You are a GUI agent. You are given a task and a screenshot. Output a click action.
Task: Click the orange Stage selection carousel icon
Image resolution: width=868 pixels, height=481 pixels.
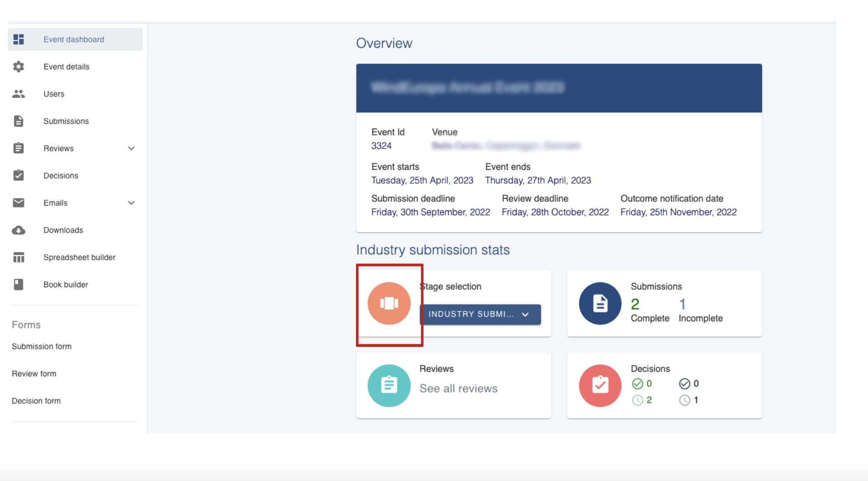389,303
